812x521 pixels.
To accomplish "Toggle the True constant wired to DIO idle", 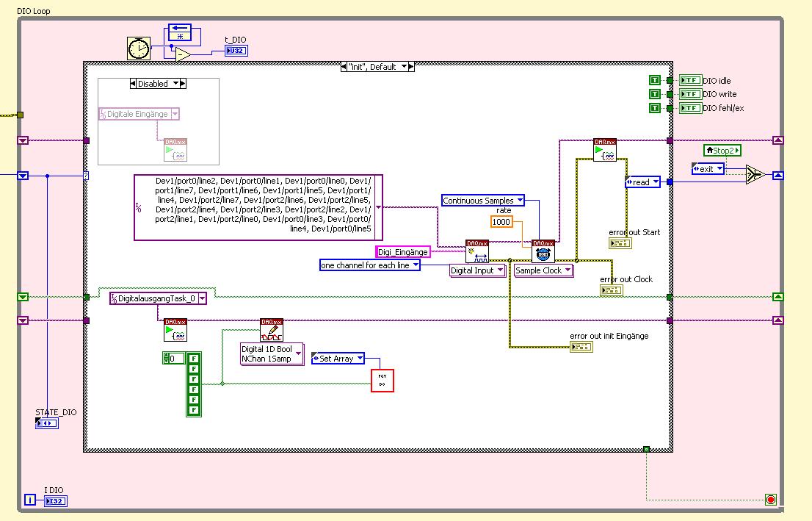I will pyautogui.click(x=655, y=80).
